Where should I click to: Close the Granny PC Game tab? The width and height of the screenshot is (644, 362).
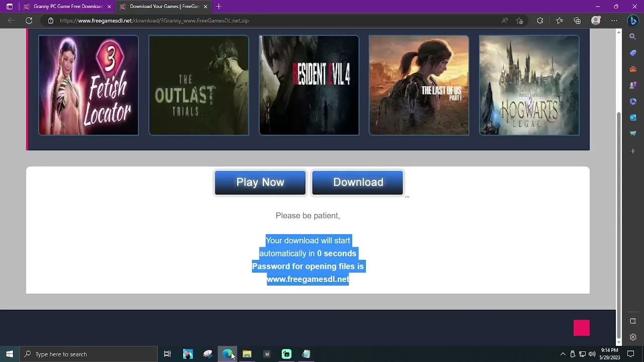[x=109, y=7]
